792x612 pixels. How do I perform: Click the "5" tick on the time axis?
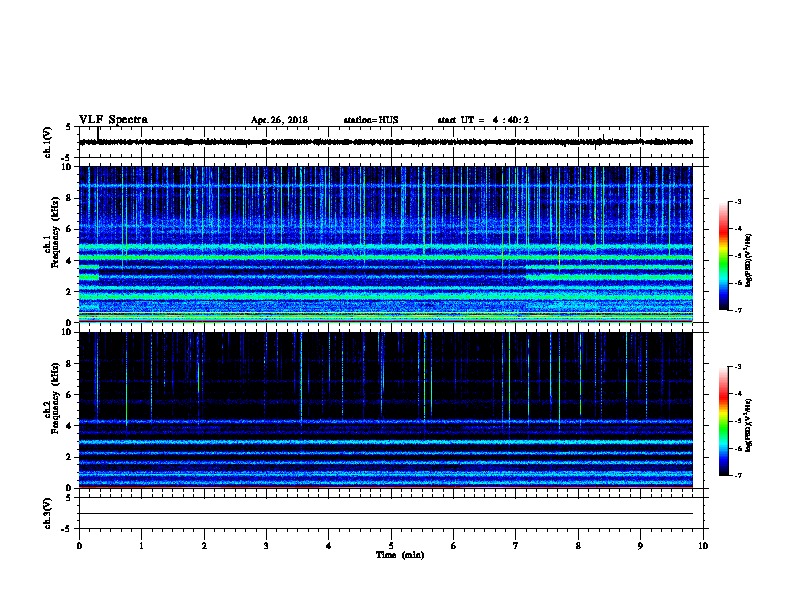click(x=391, y=545)
